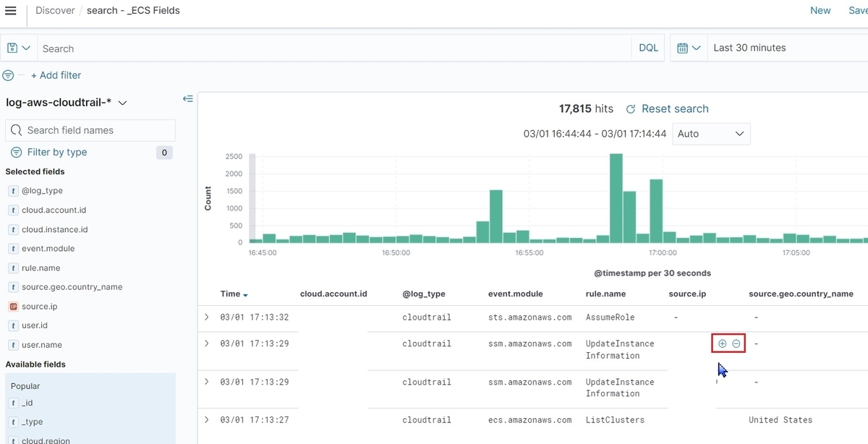Collapse the field sidebar with arrow icon
The width and height of the screenshot is (868, 444).
tap(188, 99)
